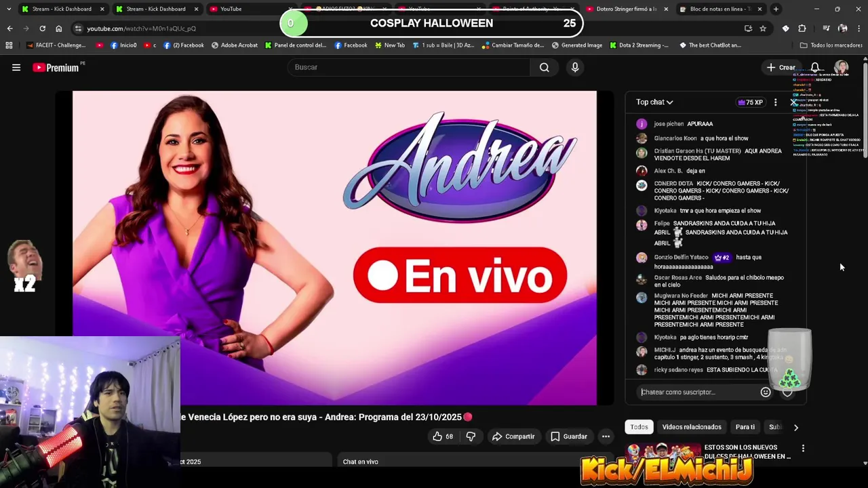868x488 pixels.
Task: Close the live chat panel
Action: [793, 102]
